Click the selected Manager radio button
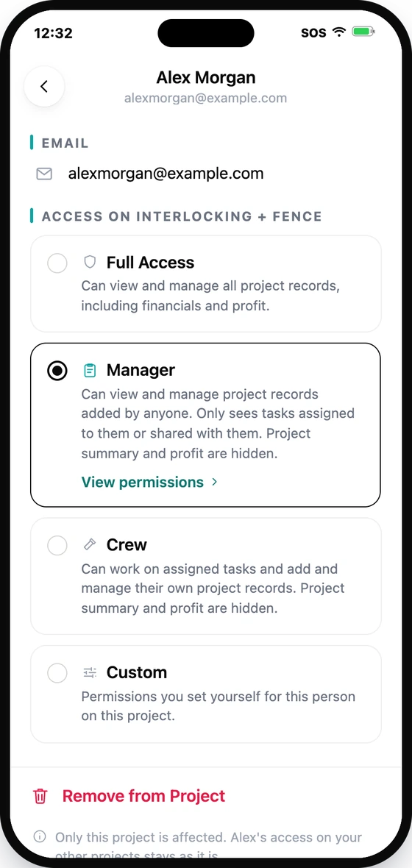Screen dimensions: 412x868 tap(57, 371)
